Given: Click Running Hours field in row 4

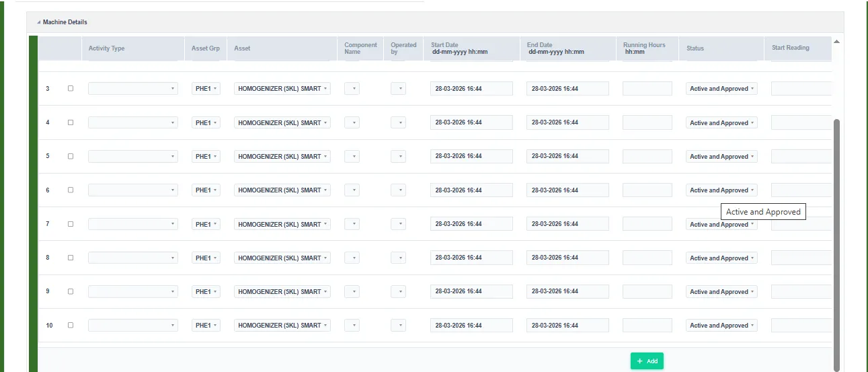Looking at the screenshot, I should [x=647, y=122].
